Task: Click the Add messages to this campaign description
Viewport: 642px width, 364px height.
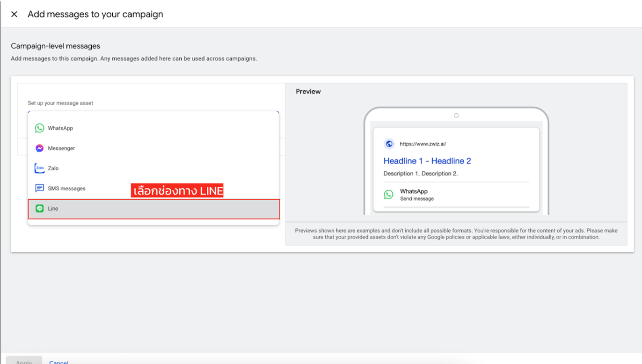Action: (134, 59)
